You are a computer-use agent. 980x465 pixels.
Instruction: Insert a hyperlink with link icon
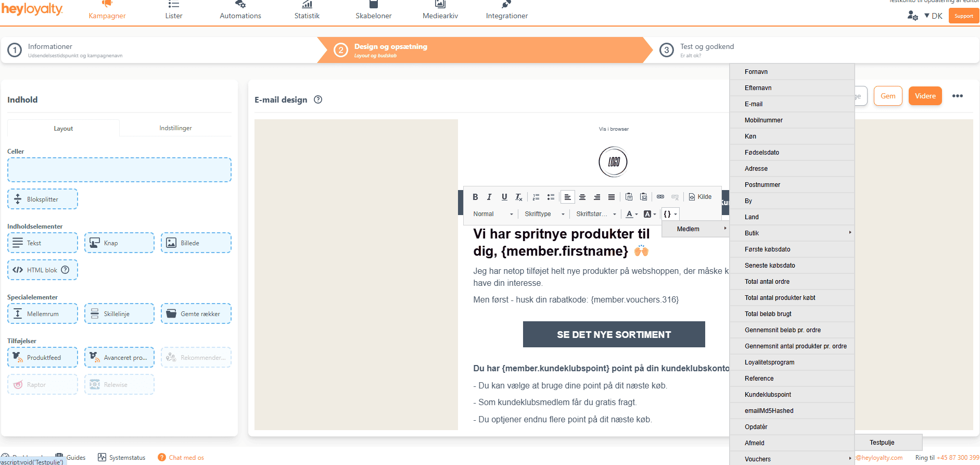click(x=660, y=197)
